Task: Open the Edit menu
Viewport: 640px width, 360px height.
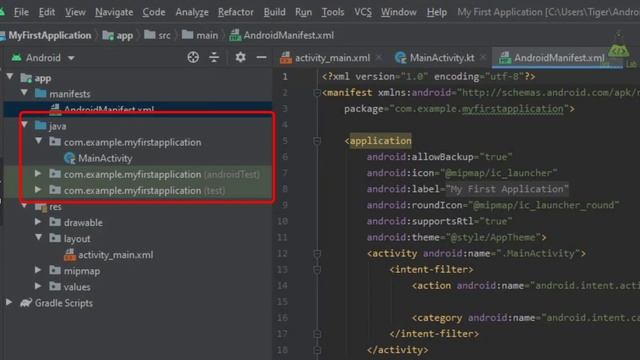Action: pyautogui.click(x=47, y=12)
